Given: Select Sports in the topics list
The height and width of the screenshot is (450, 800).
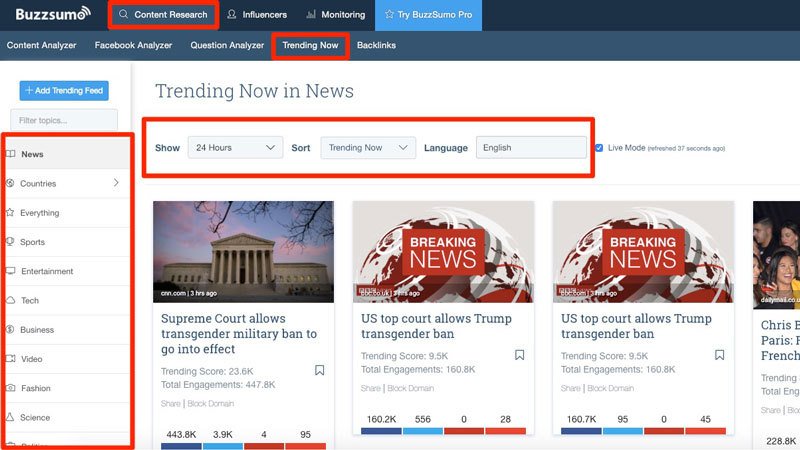Looking at the screenshot, I should [x=66, y=242].
